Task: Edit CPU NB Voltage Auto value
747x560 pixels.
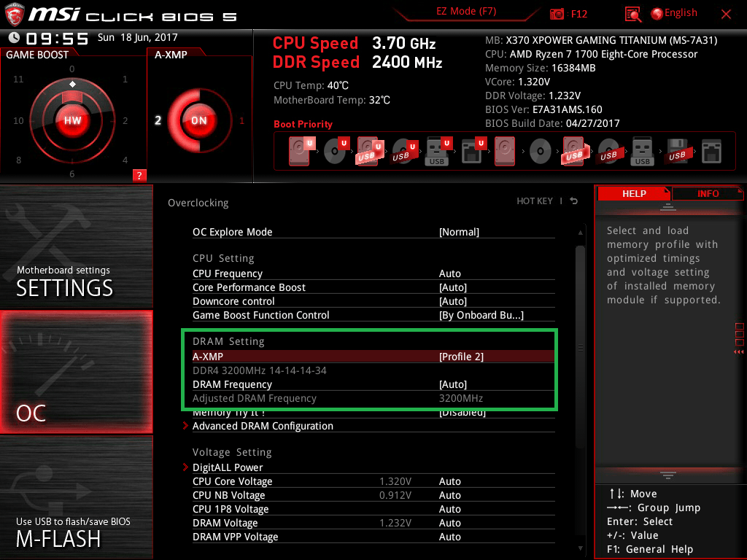Action: tap(449, 495)
